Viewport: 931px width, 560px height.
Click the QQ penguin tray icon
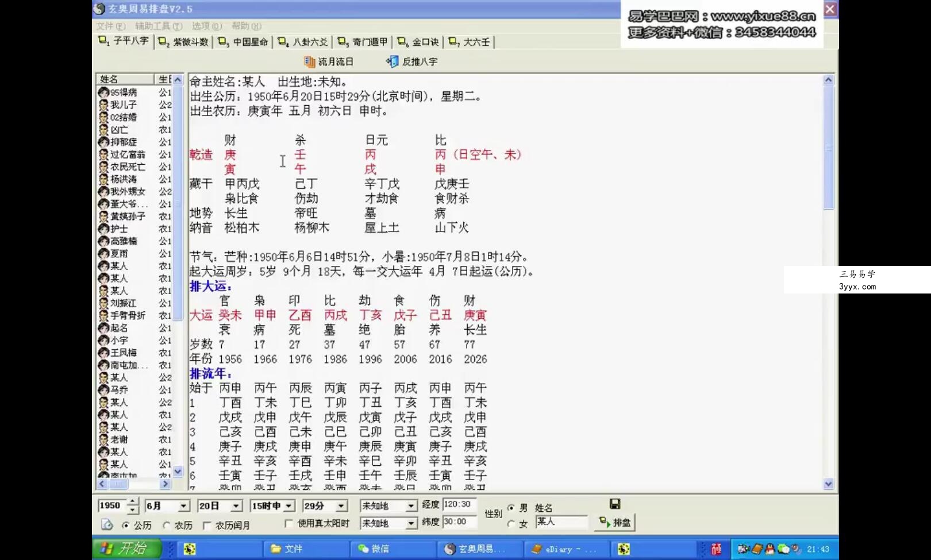click(x=770, y=549)
